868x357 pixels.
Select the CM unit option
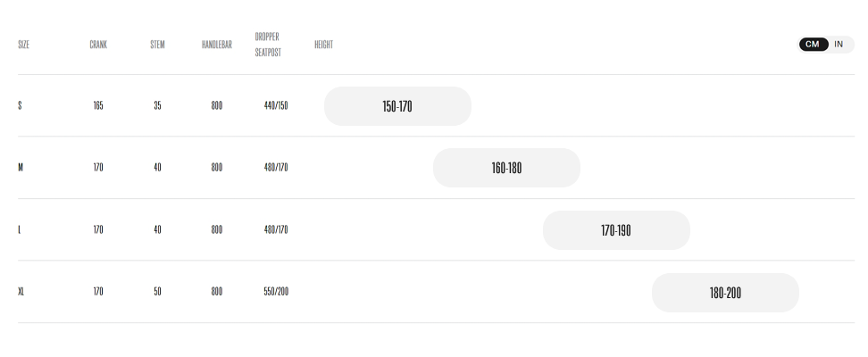coord(813,45)
